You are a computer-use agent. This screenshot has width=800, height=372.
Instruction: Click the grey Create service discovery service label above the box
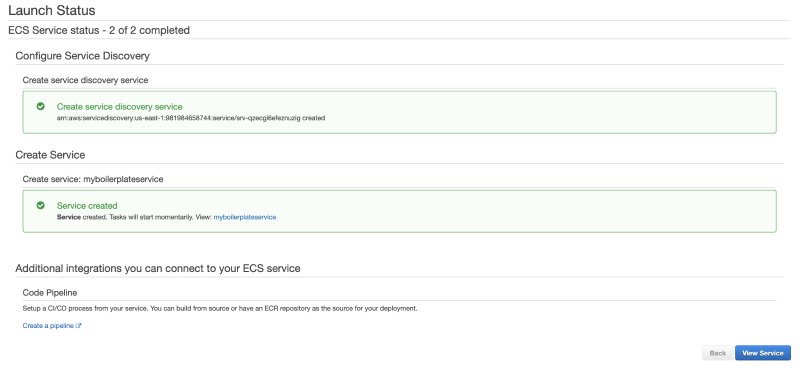[x=85, y=80]
